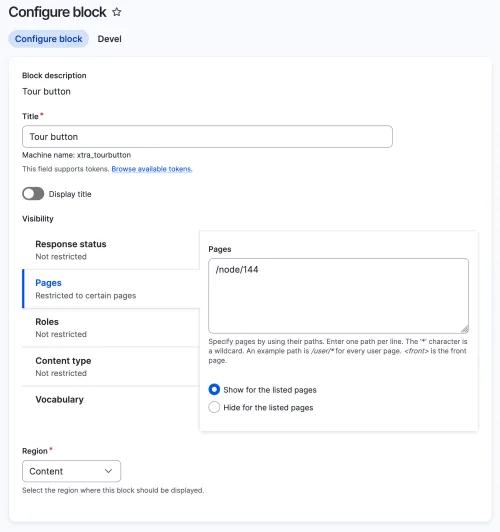Open the Region dropdown showing Content
Image resolution: width=500 pixels, height=532 pixels.
(71, 471)
